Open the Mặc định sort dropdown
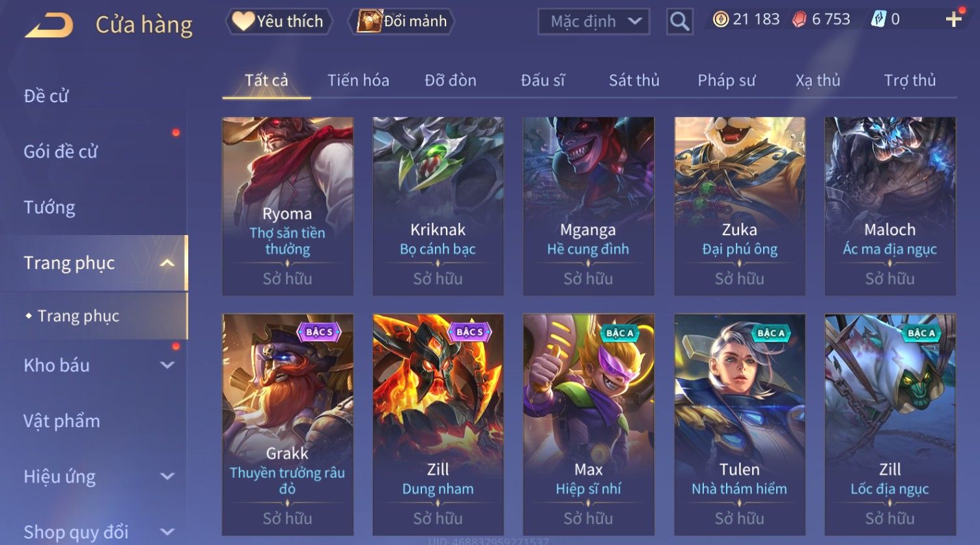 tap(594, 21)
